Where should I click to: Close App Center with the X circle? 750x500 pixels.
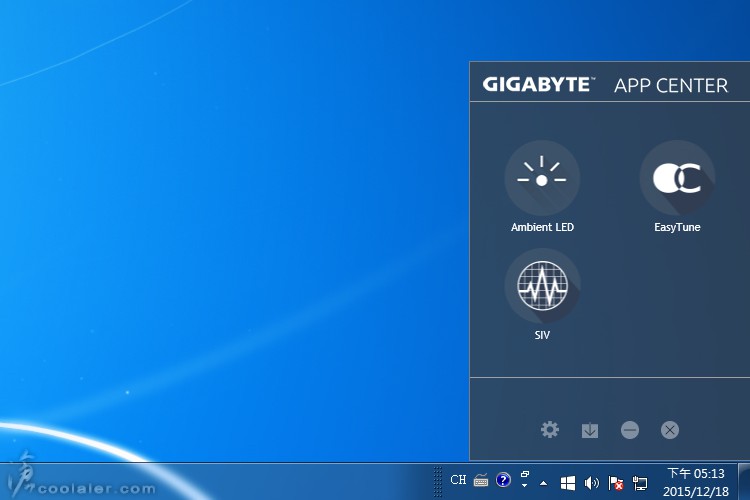pos(670,430)
